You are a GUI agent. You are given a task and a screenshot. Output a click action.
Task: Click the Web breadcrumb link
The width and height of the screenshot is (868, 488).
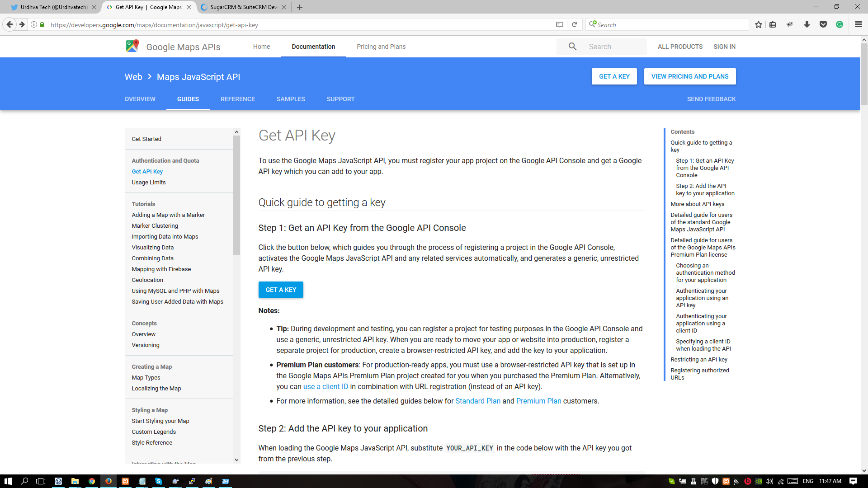click(133, 77)
